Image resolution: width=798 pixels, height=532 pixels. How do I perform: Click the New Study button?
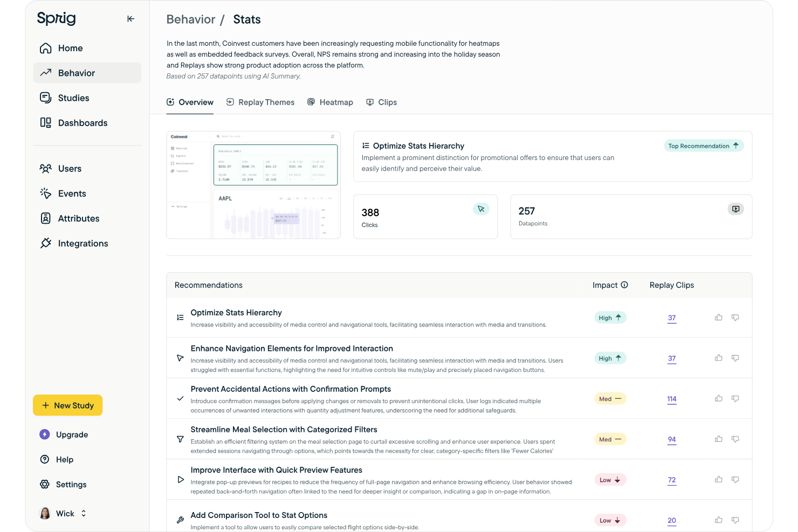68,405
